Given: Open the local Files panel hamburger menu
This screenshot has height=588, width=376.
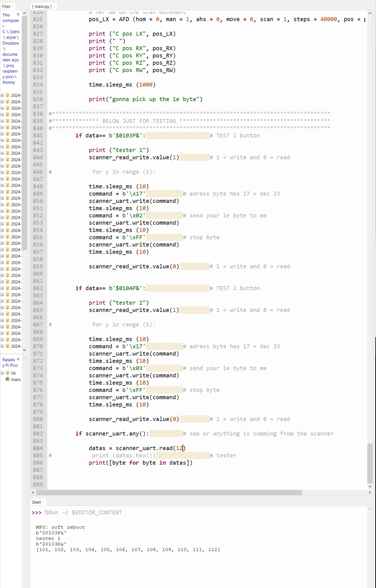Looking at the screenshot, I should (18, 14).
